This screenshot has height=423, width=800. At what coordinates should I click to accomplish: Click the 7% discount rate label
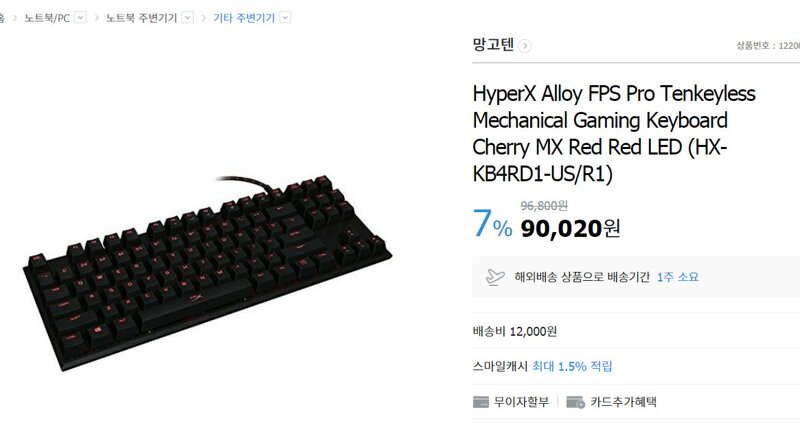492,224
